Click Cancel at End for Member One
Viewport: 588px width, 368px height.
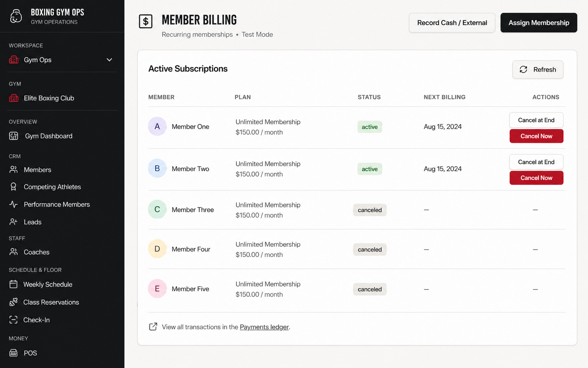(536, 120)
